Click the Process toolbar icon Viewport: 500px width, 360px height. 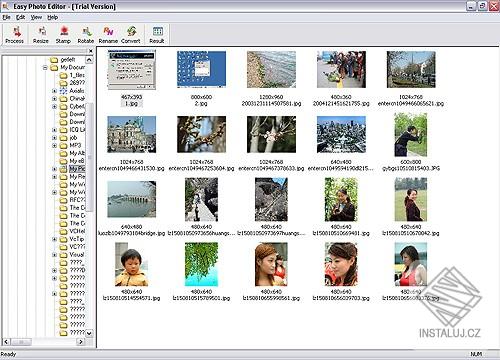click(x=15, y=35)
